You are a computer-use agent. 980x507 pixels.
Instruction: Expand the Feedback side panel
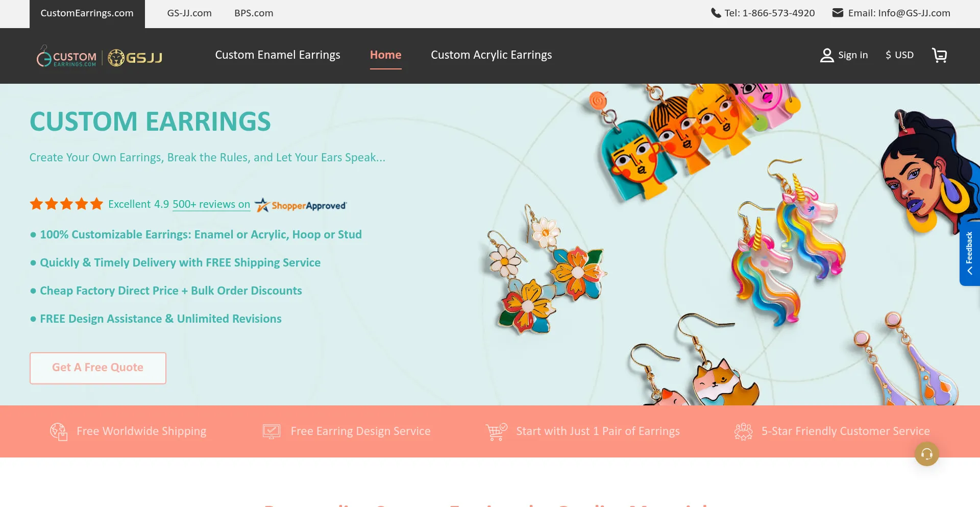(x=969, y=253)
